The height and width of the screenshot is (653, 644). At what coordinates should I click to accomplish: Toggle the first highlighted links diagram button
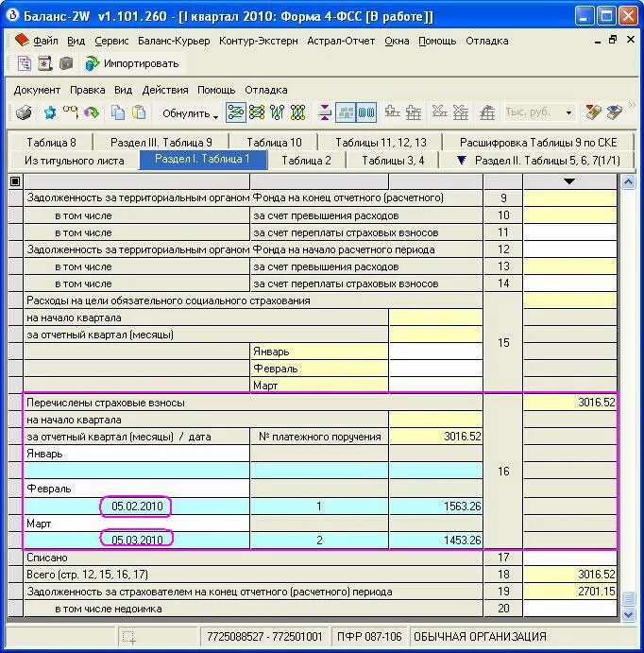235,112
